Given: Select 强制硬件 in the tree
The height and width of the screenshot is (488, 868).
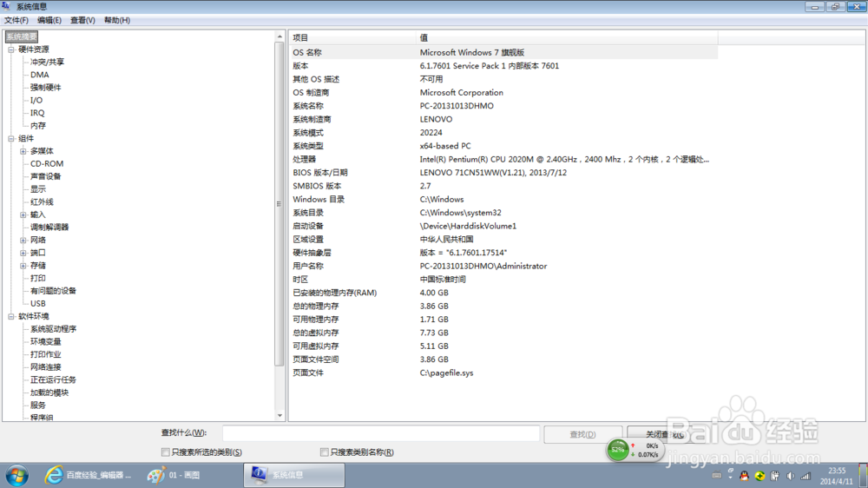Looking at the screenshot, I should click(x=45, y=88).
